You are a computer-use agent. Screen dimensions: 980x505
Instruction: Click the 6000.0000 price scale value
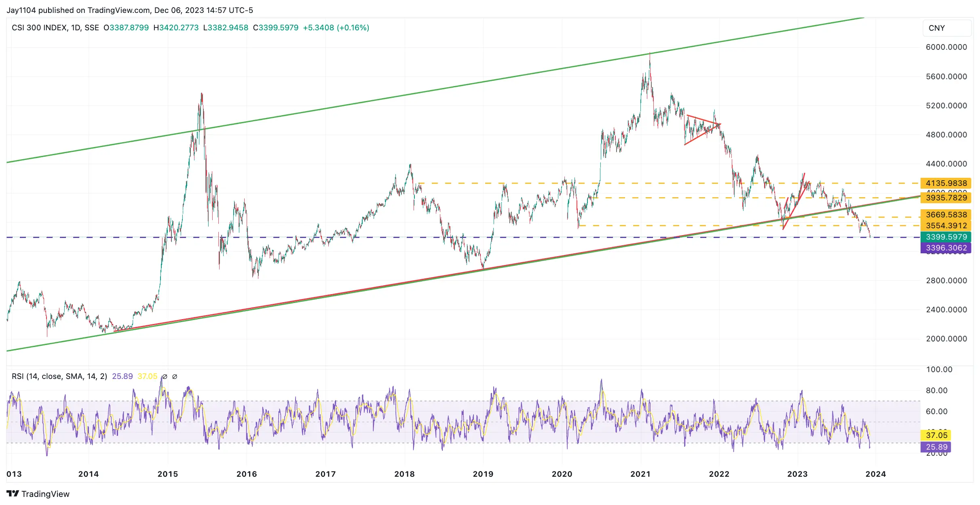pyautogui.click(x=946, y=47)
